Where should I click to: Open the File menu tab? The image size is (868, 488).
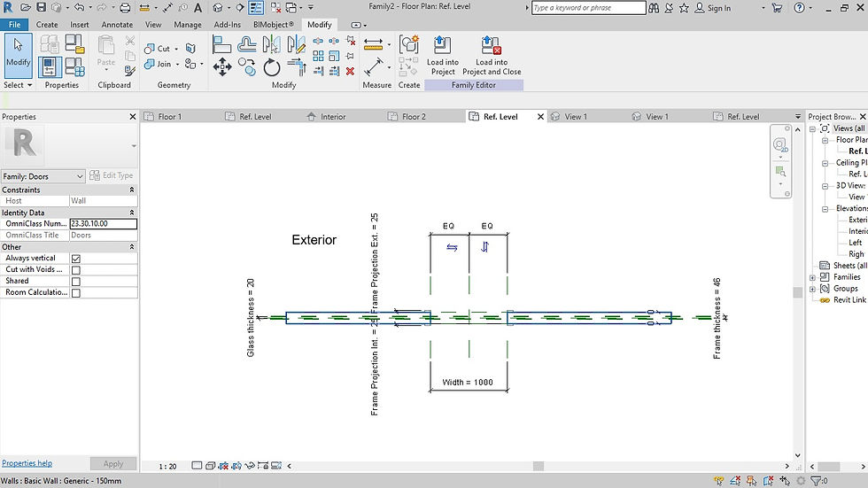(14, 24)
